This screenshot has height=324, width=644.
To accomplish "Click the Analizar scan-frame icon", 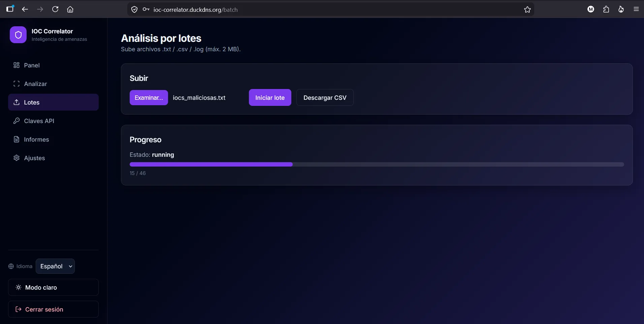I will click(17, 84).
